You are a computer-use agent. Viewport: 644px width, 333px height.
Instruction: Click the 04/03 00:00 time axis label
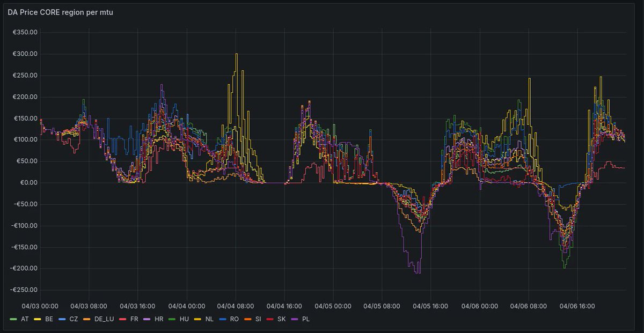pos(40,306)
